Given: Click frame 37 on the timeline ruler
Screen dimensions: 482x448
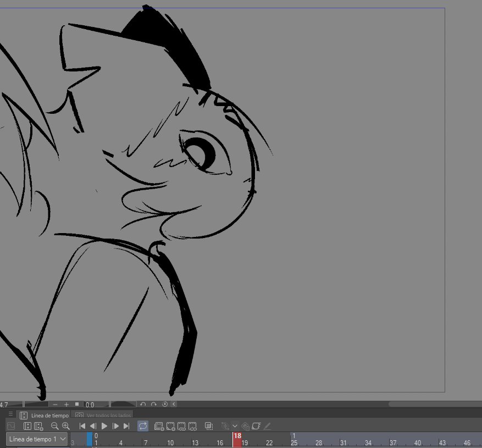Looking at the screenshot, I should [393, 443].
